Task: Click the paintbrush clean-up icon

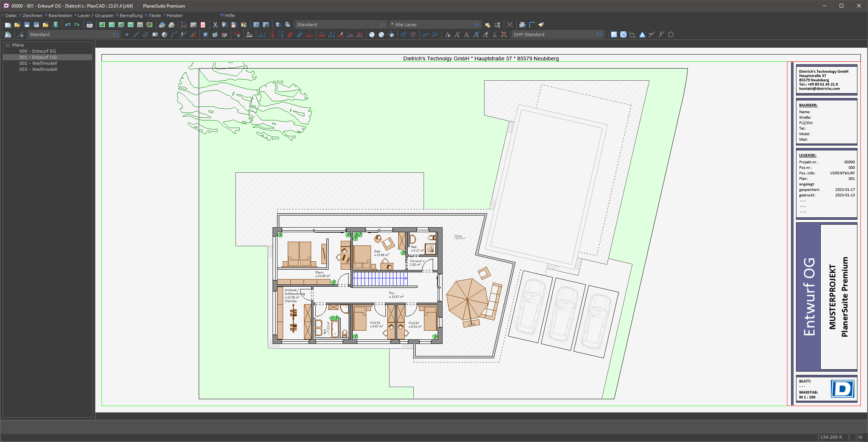Action: coord(541,25)
